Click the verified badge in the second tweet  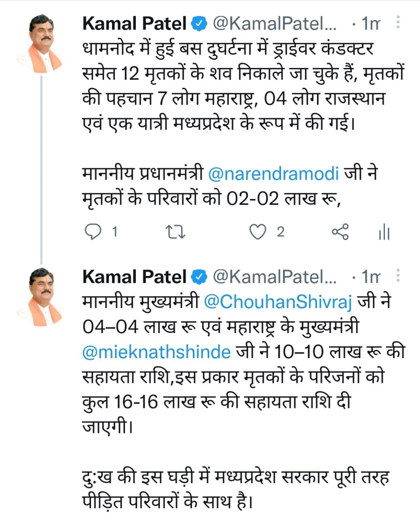[198, 277]
